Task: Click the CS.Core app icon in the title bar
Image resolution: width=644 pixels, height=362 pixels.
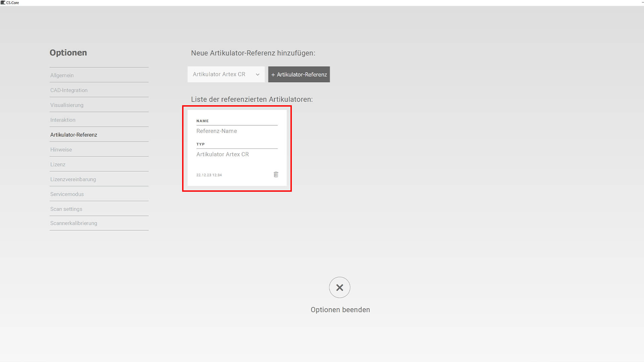Action: coord(3,3)
